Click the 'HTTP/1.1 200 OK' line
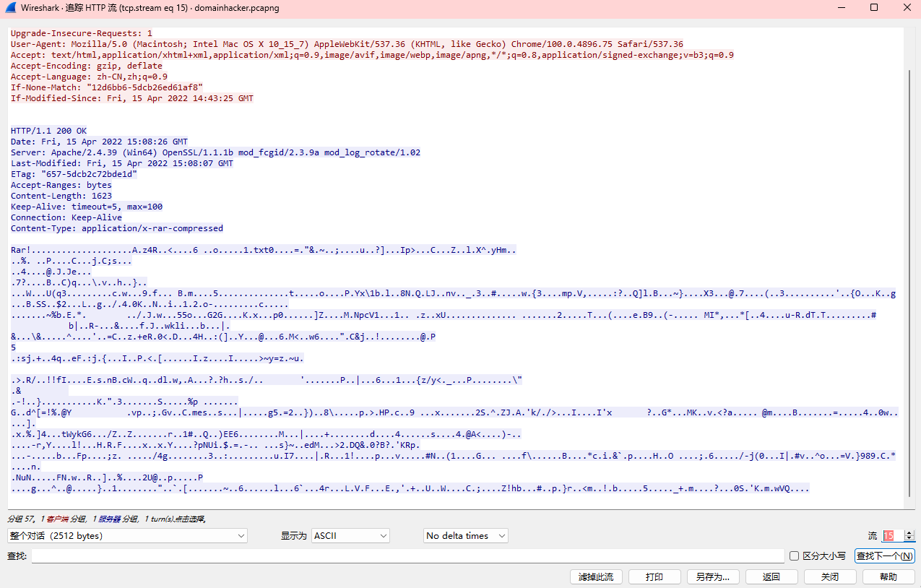The image size is (921, 588). (x=48, y=131)
